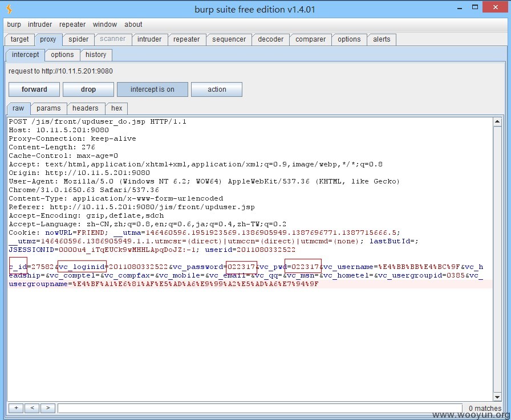
Task: Switch to the alerts tab
Action: [x=382, y=39]
